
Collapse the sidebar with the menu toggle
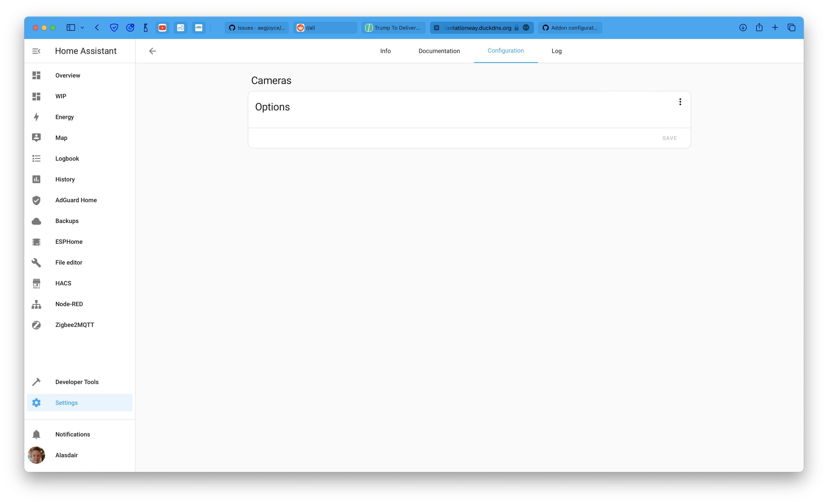pyautogui.click(x=36, y=51)
